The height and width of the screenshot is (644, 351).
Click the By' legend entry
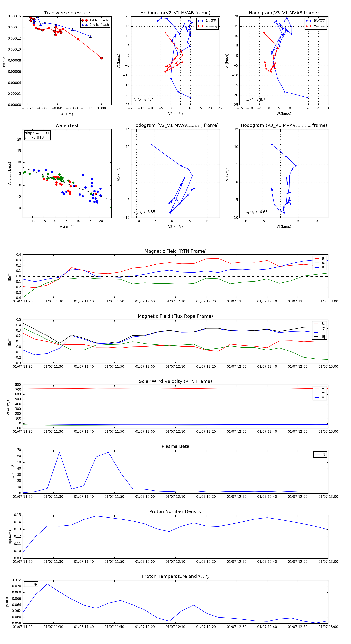[x=320, y=328]
